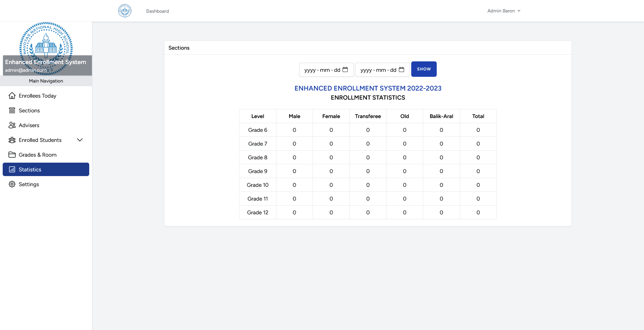This screenshot has height=330, width=644.
Task: Focus the start date input field
Action: 321,70
